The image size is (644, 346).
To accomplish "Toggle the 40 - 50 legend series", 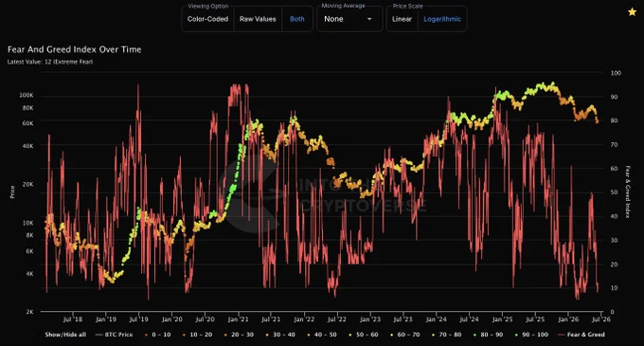I will 322,335.
